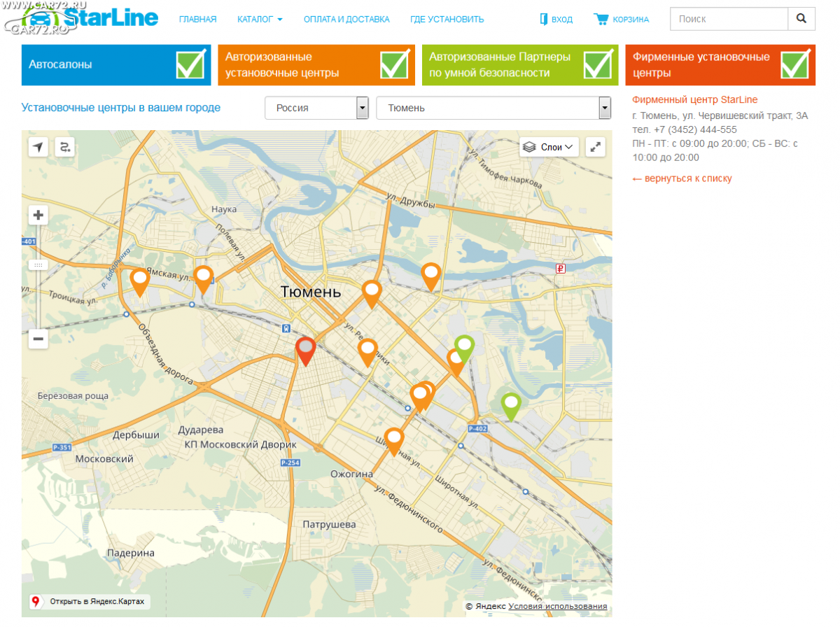Click the КП Московский Дворик map label
This screenshot has width=840, height=627.
click(240, 445)
